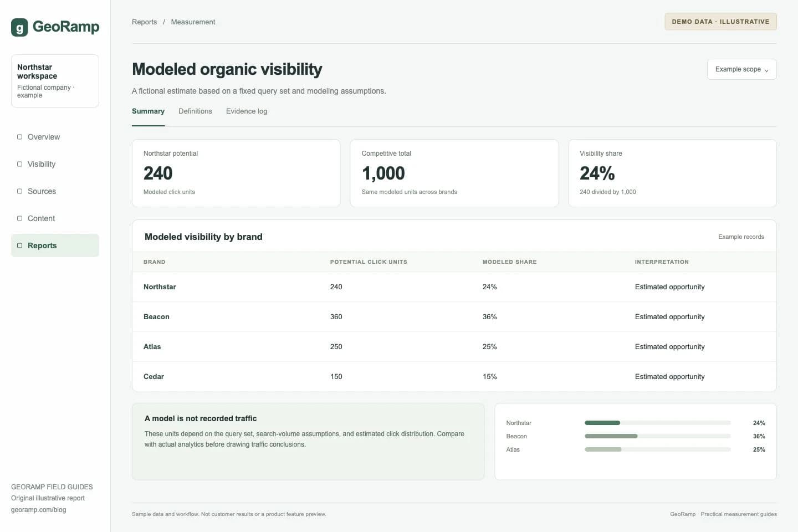This screenshot has width=798, height=532.
Task: Click the Reports breadcrumb link
Action: point(145,22)
